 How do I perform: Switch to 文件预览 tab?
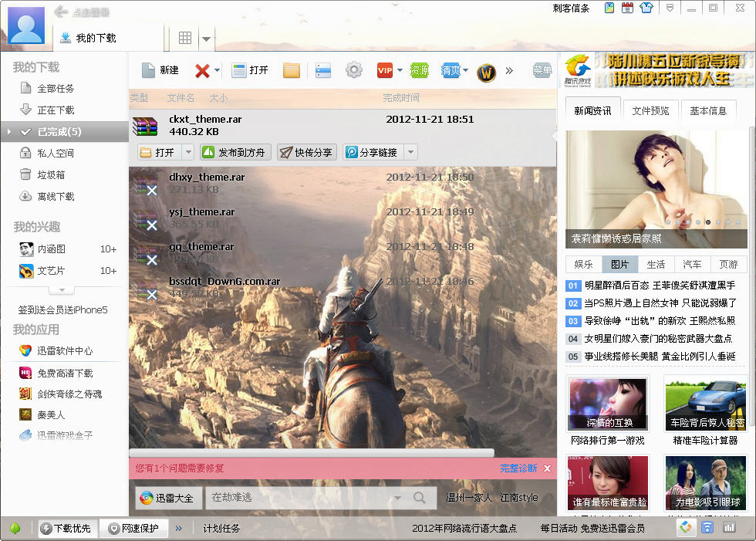click(650, 111)
